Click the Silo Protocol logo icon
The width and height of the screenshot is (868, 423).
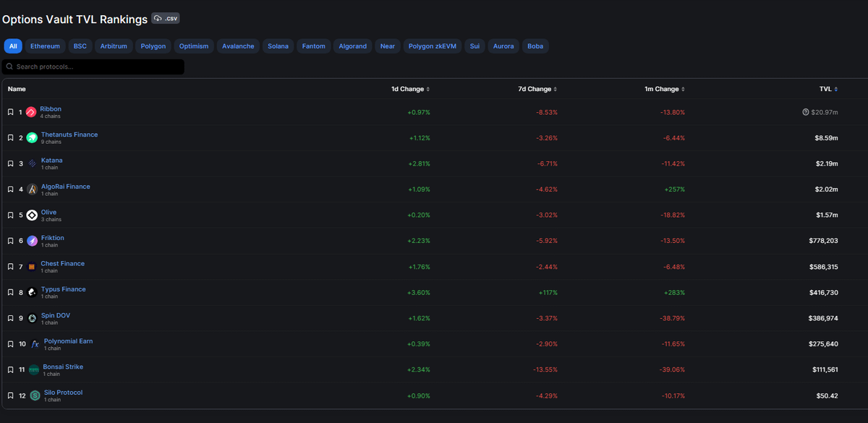(35, 396)
